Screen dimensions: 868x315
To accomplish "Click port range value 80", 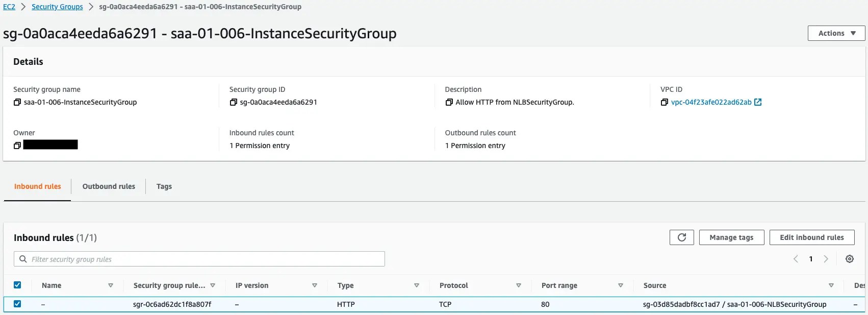I will (x=545, y=304).
